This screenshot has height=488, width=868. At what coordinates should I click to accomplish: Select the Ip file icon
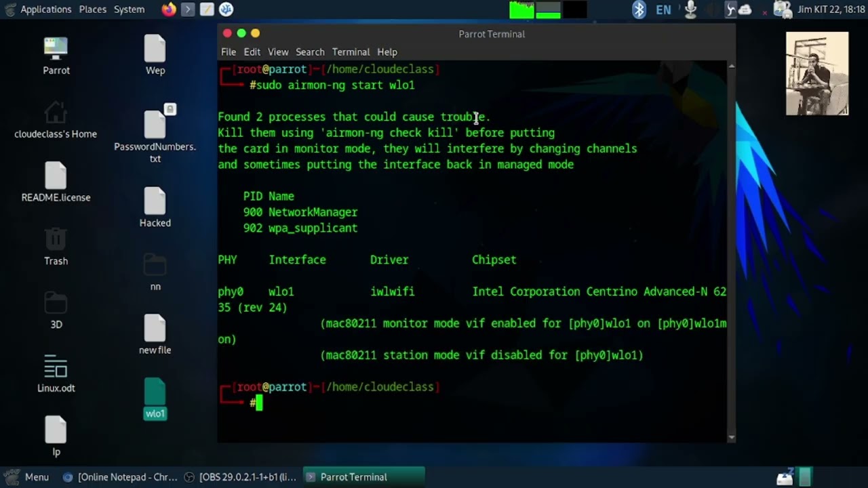pos(56,437)
